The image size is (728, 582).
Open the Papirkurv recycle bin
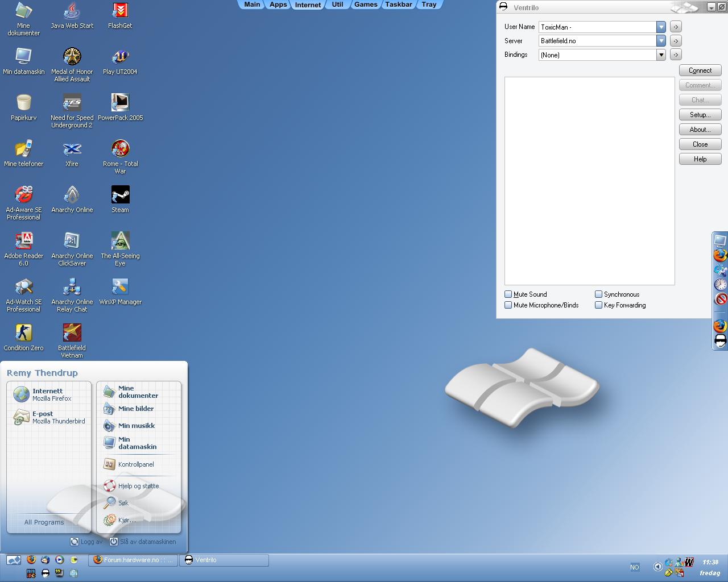point(23,107)
